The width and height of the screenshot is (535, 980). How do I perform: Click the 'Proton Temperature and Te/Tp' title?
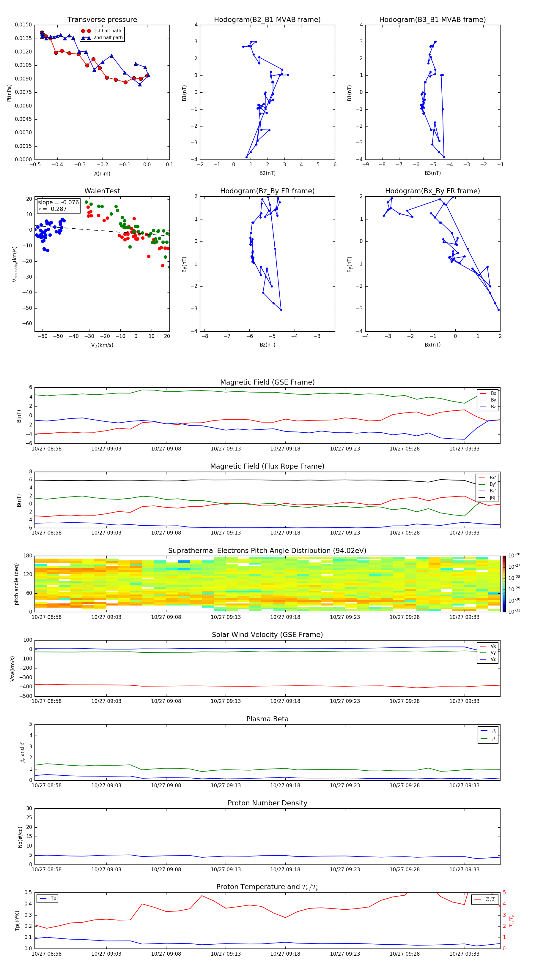coord(267,887)
